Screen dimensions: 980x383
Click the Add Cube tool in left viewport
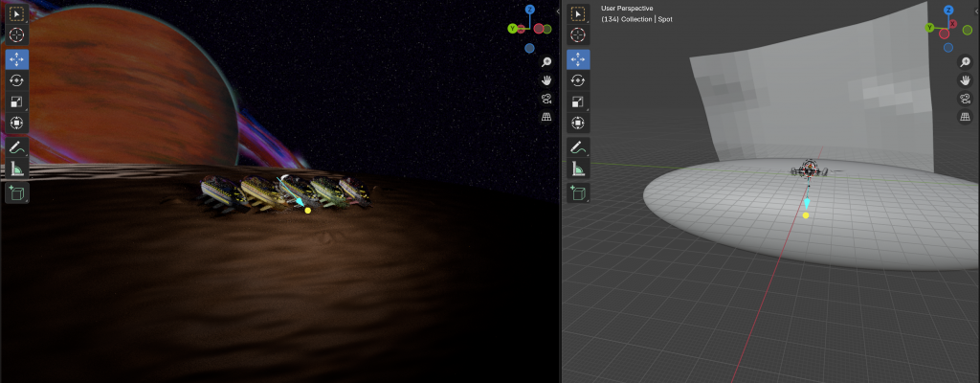[x=17, y=193]
